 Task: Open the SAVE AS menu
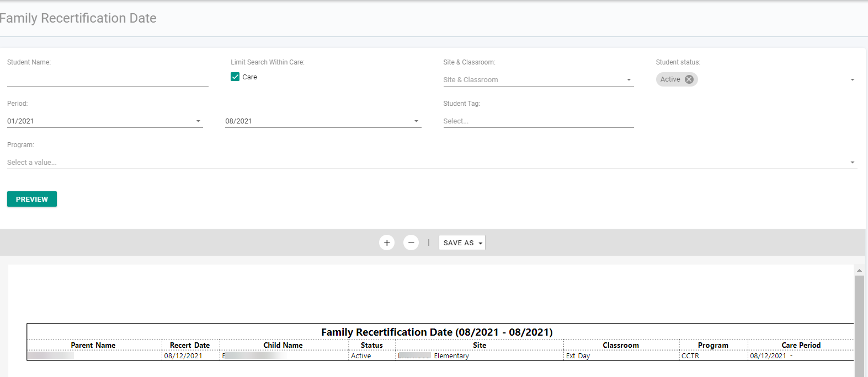pos(462,243)
